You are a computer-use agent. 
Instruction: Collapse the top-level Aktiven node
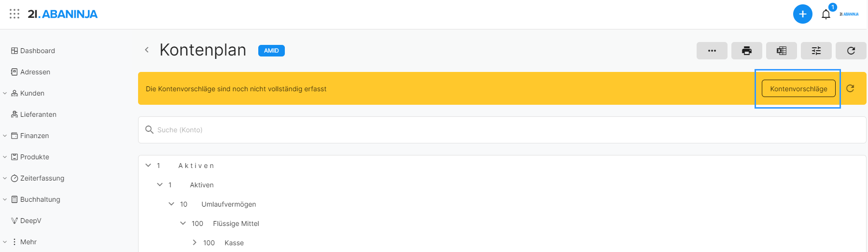(x=148, y=165)
